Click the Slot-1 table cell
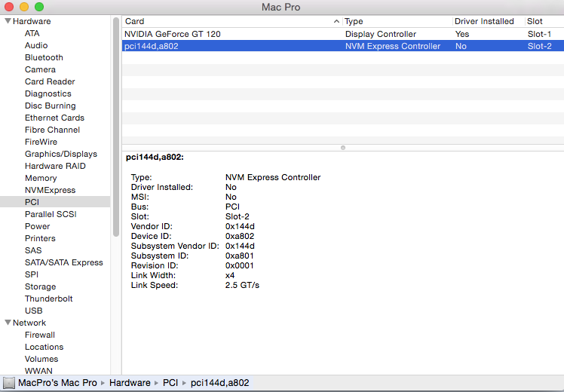564x392 pixels. click(x=539, y=34)
